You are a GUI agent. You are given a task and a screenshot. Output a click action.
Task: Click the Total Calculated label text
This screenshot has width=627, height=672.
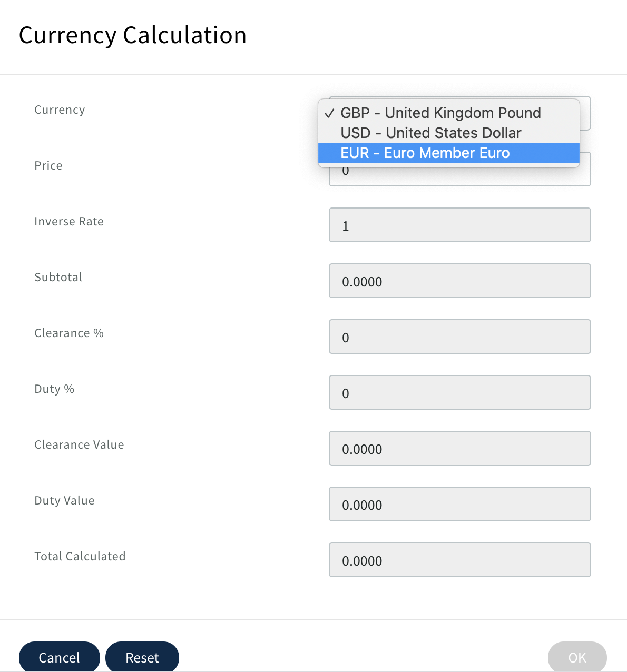click(80, 557)
